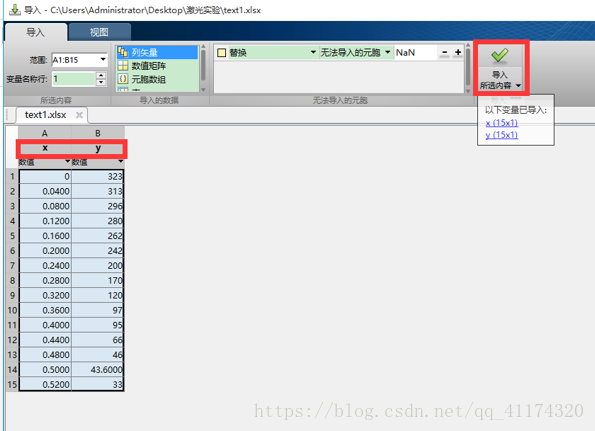
Task: Select row header 15
Action: click(x=12, y=384)
